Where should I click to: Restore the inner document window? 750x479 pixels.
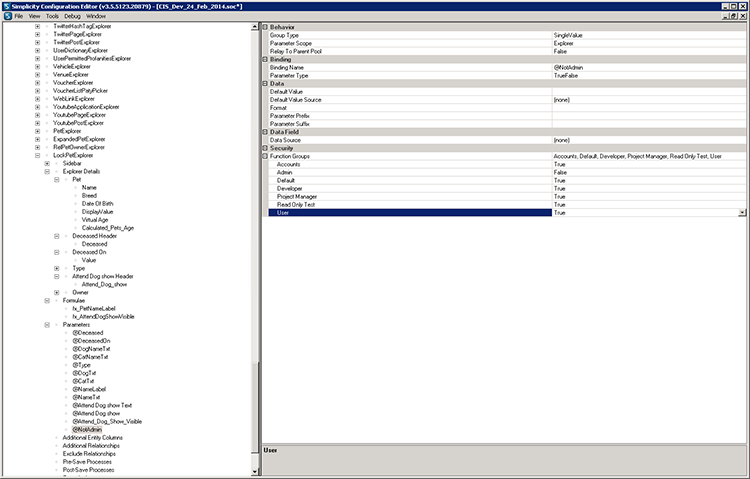[x=734, y=16]
